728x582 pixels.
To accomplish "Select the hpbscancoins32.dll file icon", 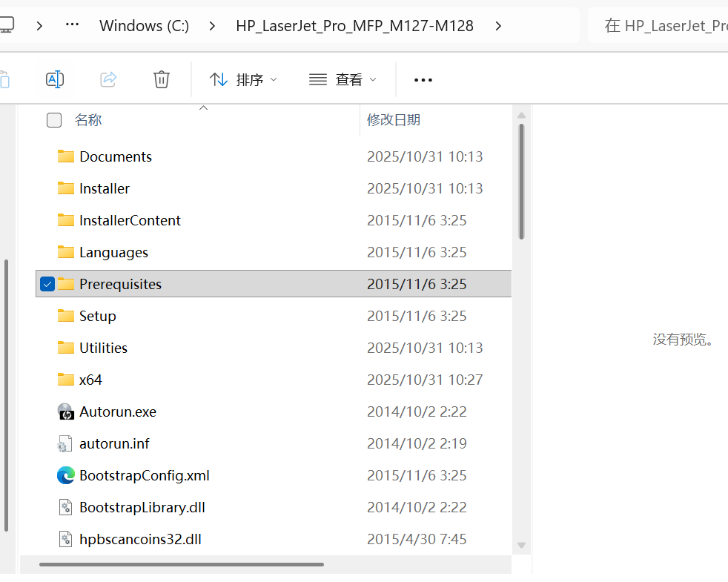I will pos(65,539).
